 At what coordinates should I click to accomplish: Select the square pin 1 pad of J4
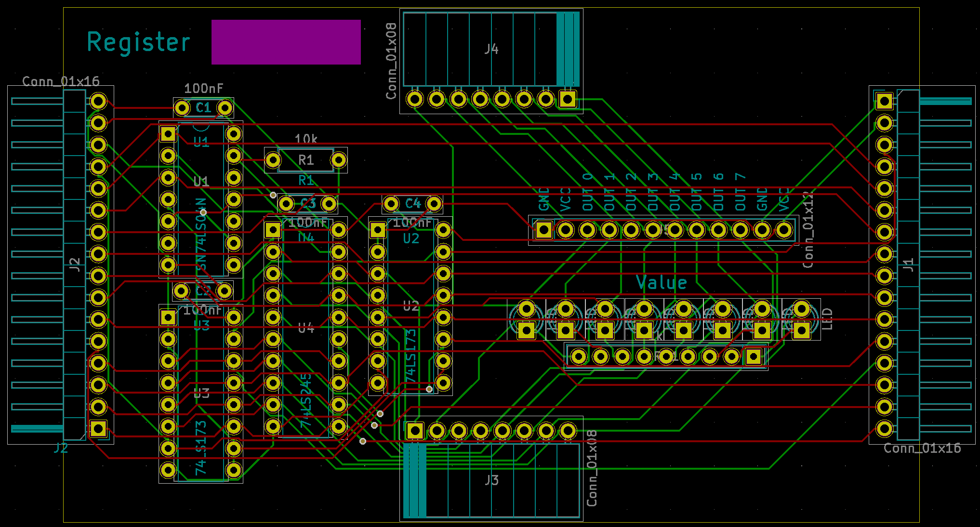568,99
